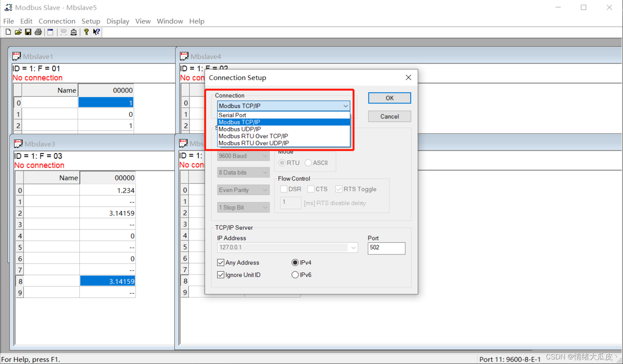This screenshot has width=623, height=364.
Task: Click the yellow question mark About icon
Action: 86,32
